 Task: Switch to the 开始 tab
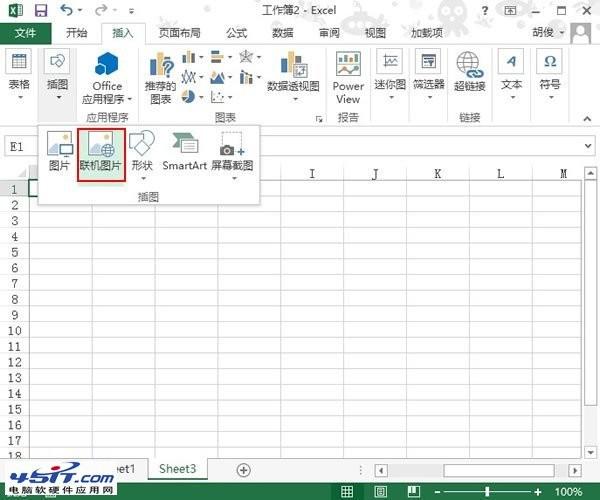coord(77,33)
